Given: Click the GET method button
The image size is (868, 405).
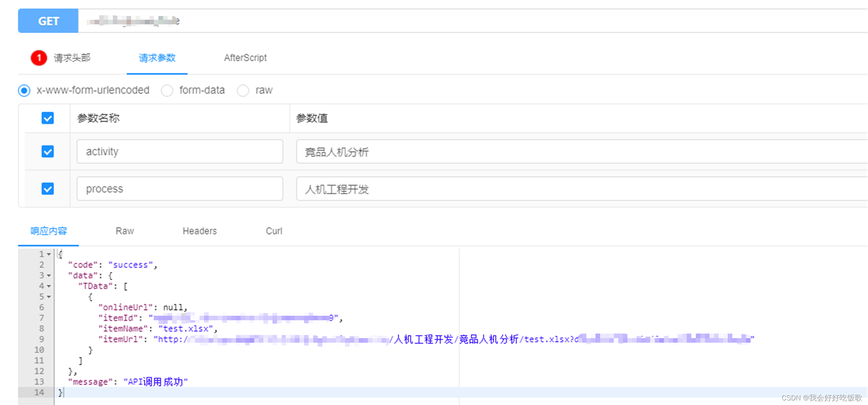Looking at the screenshot, I should 48,21.
